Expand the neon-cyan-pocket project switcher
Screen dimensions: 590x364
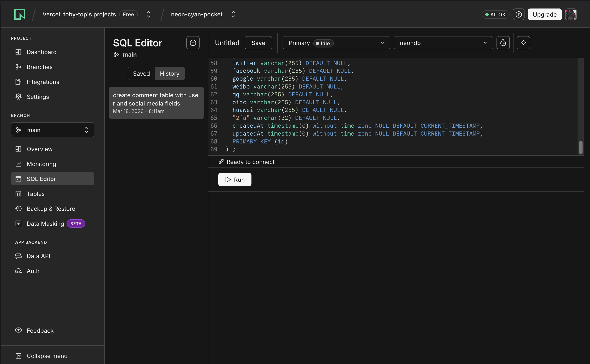[x=233, y=15]
